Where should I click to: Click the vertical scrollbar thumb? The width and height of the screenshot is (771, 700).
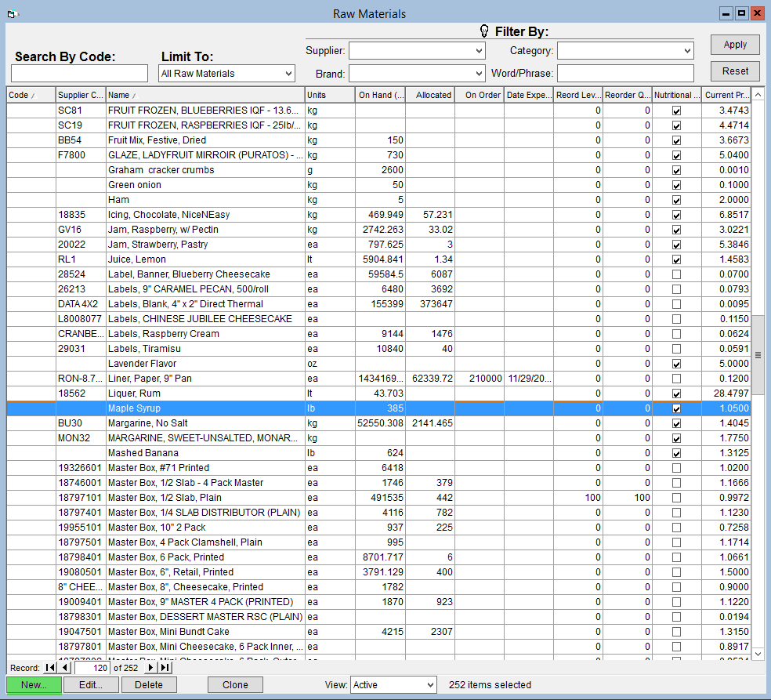tap(758, 354)
